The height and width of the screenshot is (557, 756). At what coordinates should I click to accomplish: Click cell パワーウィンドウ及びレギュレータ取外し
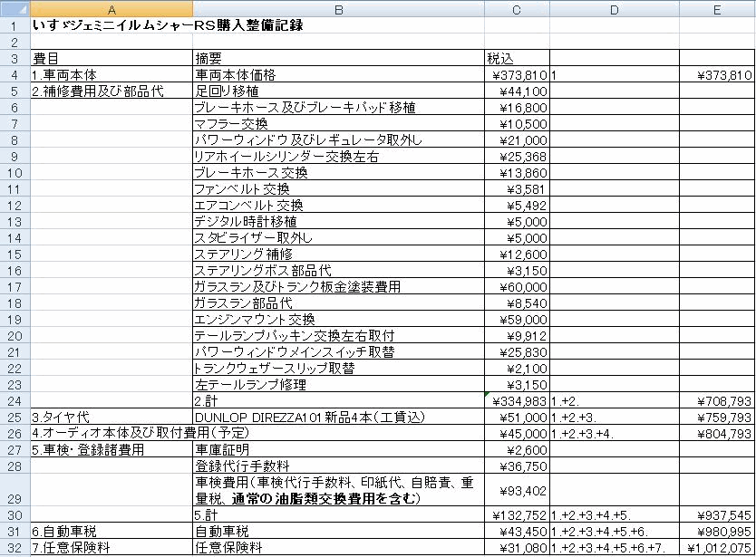pos(338,140)
